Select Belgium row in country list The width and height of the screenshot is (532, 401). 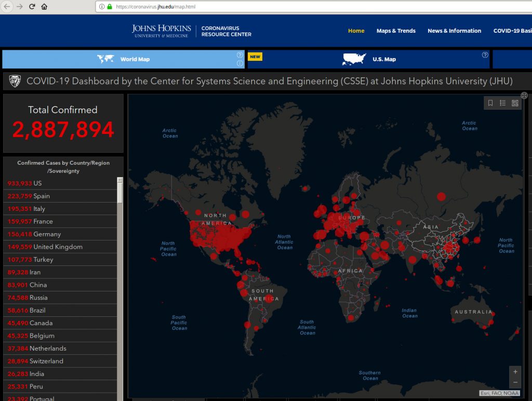60,336
